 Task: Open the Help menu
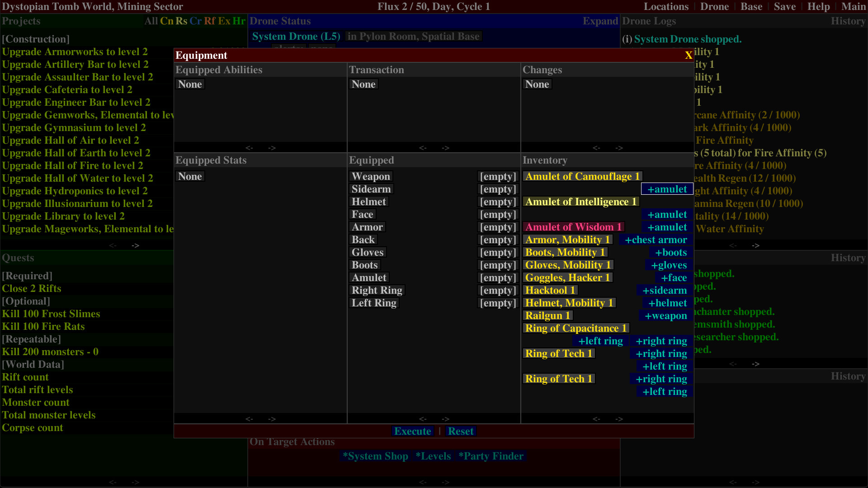click(819, 6)
